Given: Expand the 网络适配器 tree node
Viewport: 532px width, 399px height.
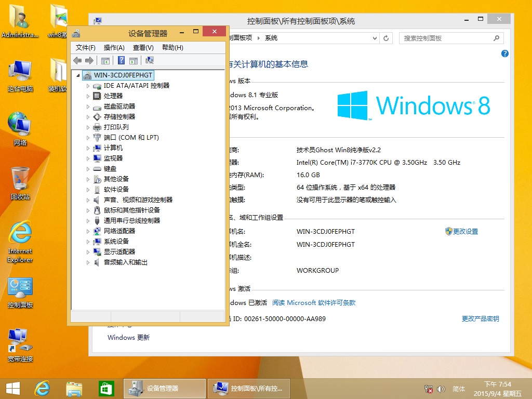Looking at the screenshot, I should 88,231.
